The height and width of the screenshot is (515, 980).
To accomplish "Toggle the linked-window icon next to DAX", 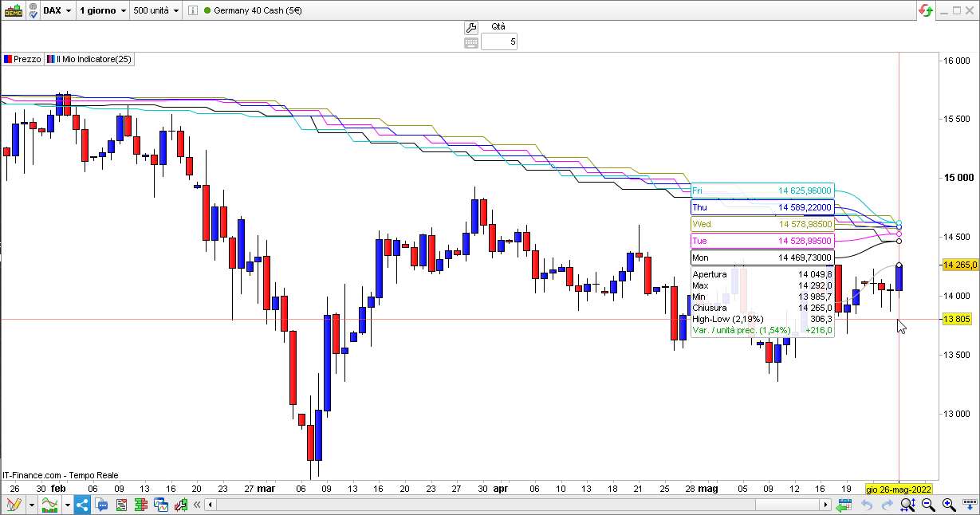I will (x=32, y=10).
